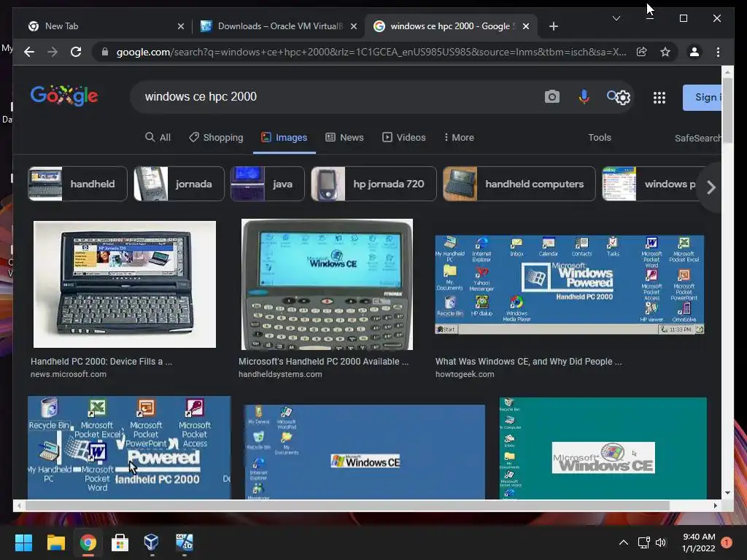Open the VirtualBox cube taskbar icon
Screen dimensions: 747x560
tap(152, 542)
